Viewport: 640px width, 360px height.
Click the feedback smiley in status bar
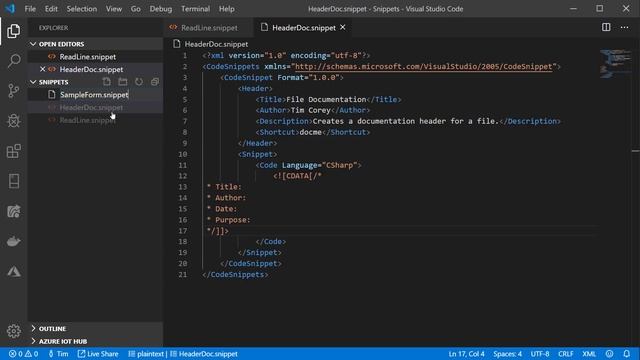point(609,354)
